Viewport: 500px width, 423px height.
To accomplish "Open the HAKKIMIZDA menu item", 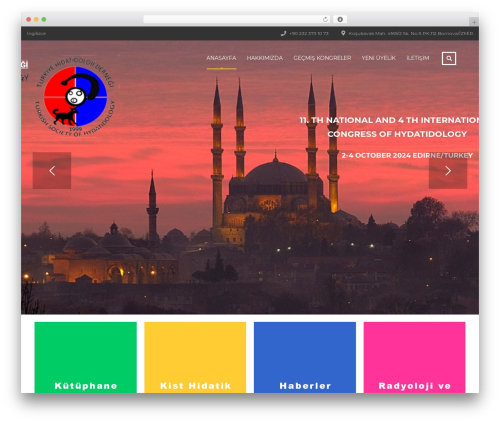I will click(x=265, y=58).
